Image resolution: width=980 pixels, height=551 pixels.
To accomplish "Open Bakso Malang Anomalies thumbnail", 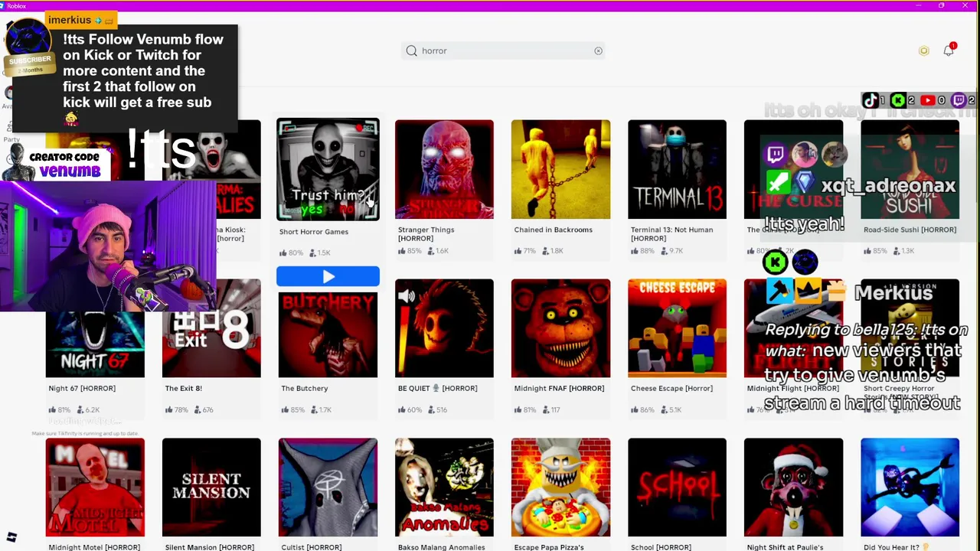I will click(444, 487).
